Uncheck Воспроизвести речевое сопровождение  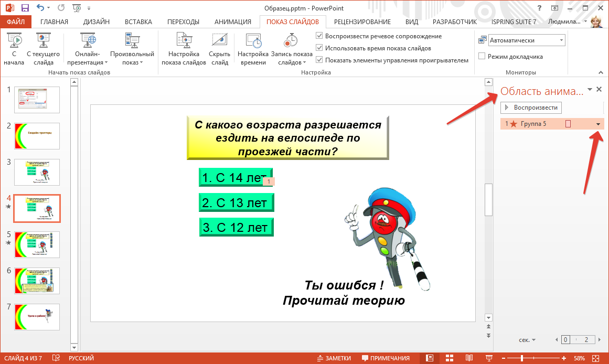click(318, 36)
